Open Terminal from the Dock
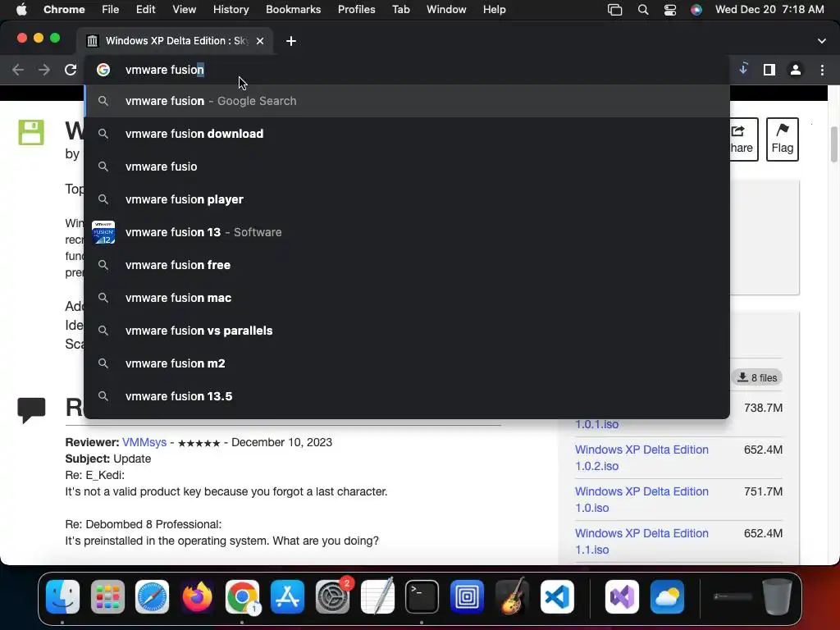The image size is (840, 630). [x=422, y=596]
